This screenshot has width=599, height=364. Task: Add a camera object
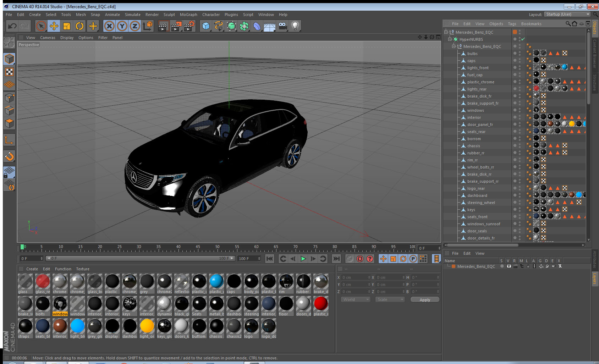click(282, 26)
